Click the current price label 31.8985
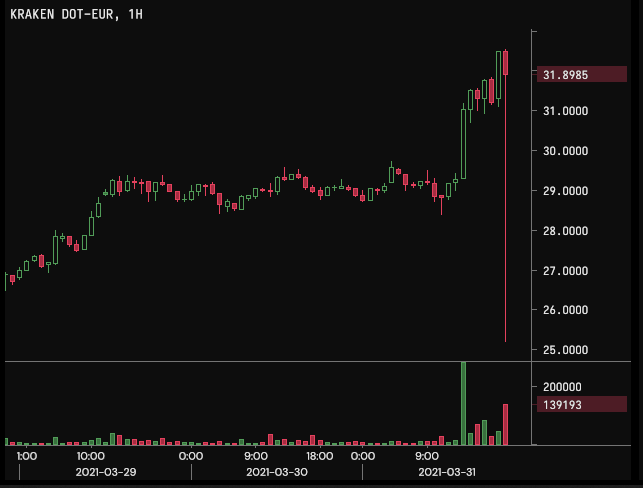Image resolution: width=643 pixels, height=488 pixels. point(581,75)
